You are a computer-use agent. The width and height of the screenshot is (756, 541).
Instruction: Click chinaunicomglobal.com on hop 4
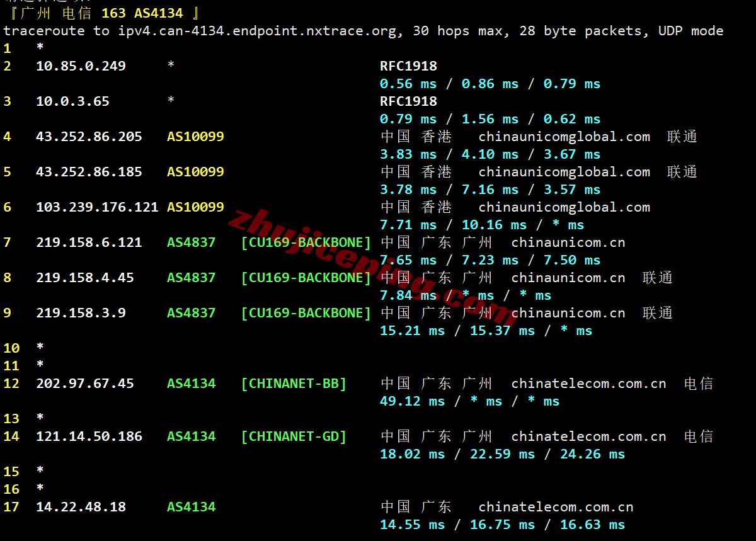(564, 137)
